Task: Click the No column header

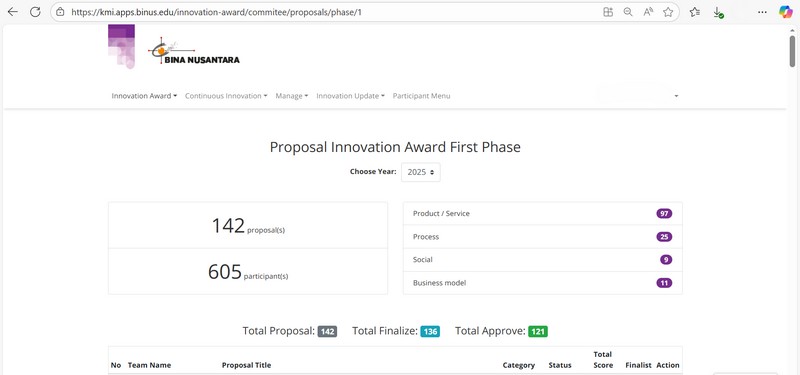Action: pyautogui.click(x=116, y=365)
